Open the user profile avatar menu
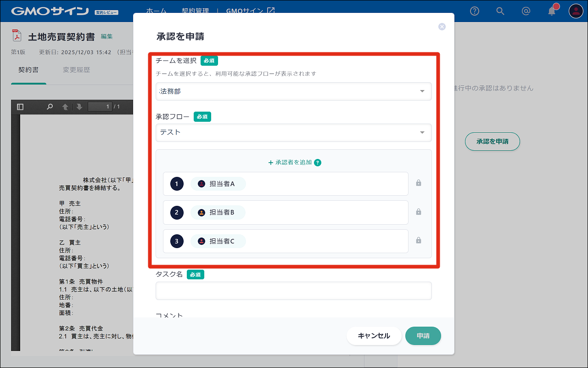This screenshot has width=588, height=368. tap(576, 11)
